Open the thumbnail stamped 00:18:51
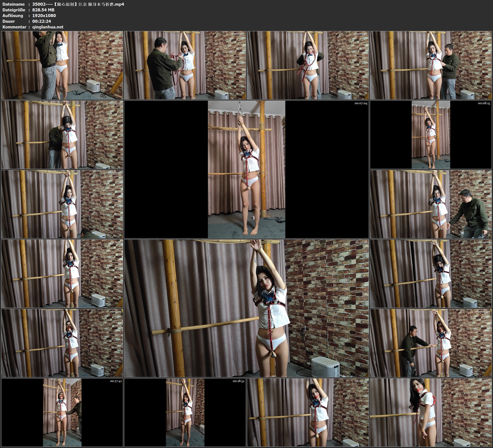Image resolution: width=493 pixels, height=448 pixels. pyautogui.click(x=185, y=412)
